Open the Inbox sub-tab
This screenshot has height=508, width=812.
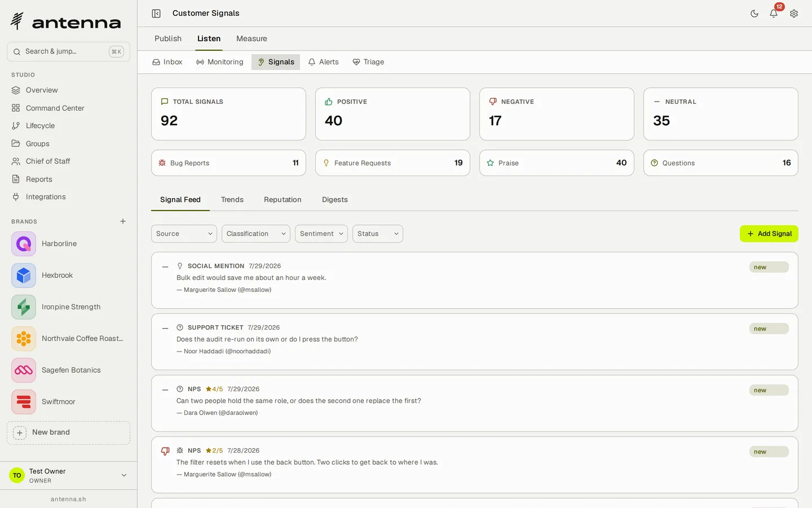[167, 62]
